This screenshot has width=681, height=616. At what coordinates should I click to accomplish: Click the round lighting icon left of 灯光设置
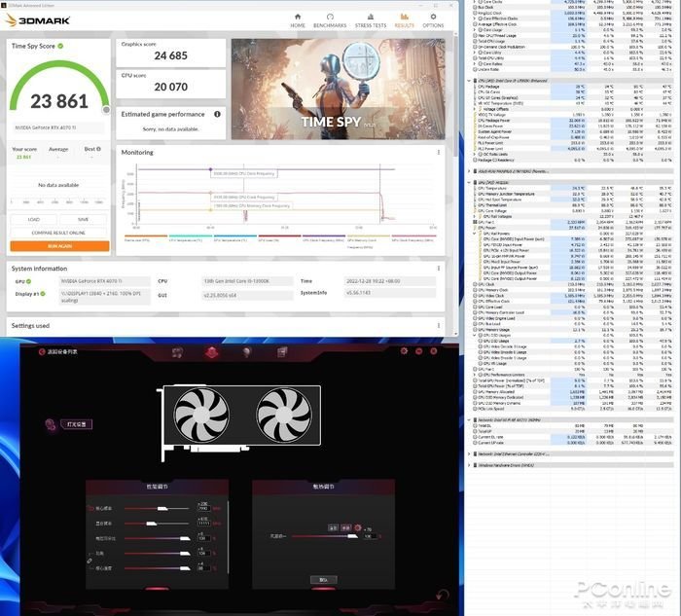[51, 424]
